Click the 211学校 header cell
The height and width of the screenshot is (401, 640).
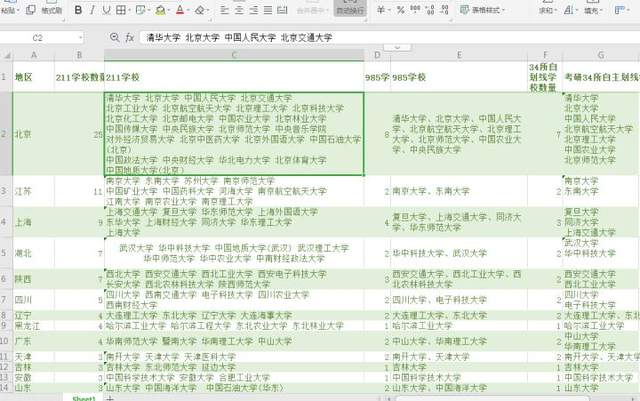[234, 77]
